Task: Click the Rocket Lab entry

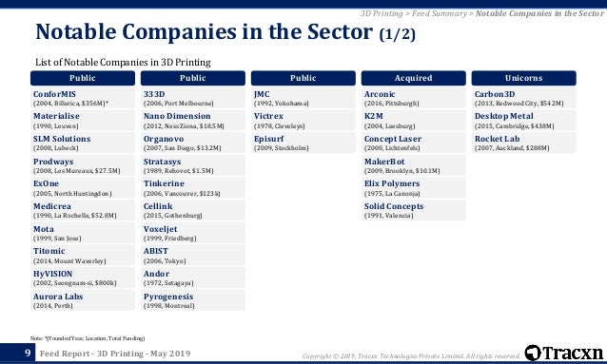Action: [524, 143]
